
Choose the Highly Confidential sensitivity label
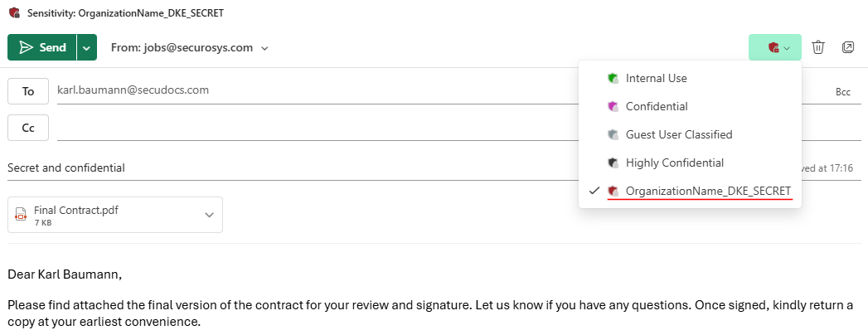[x=675, y=163]
